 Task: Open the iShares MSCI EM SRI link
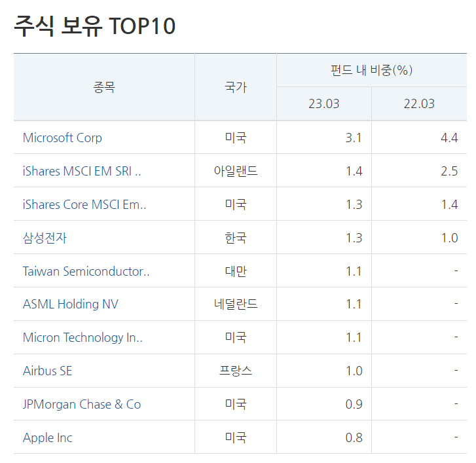click(x=82, y=171)
